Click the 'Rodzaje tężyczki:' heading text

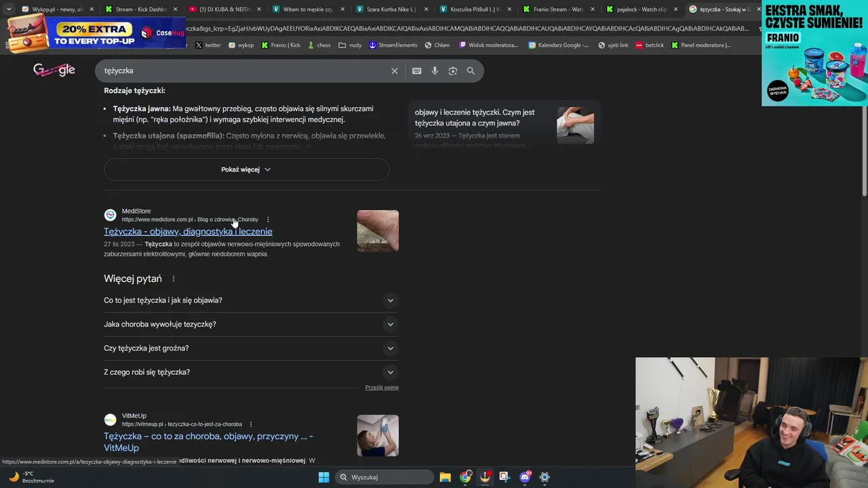[134, 90]
